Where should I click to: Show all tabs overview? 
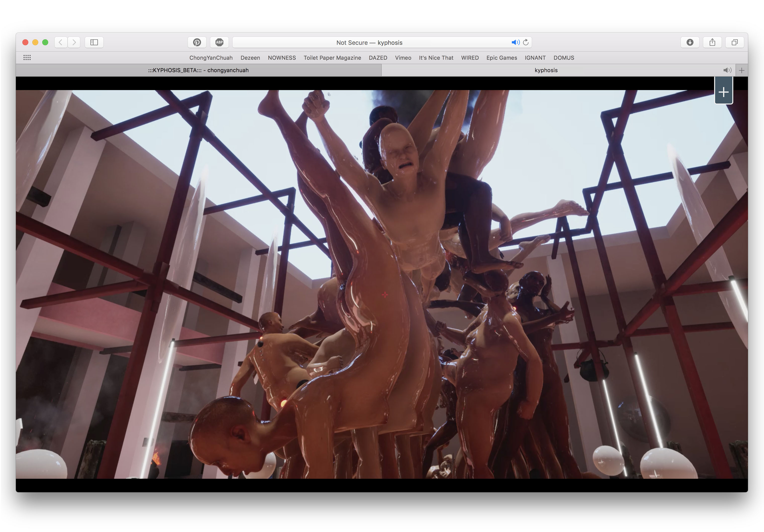pyautogui.click(x=734, y=42)
